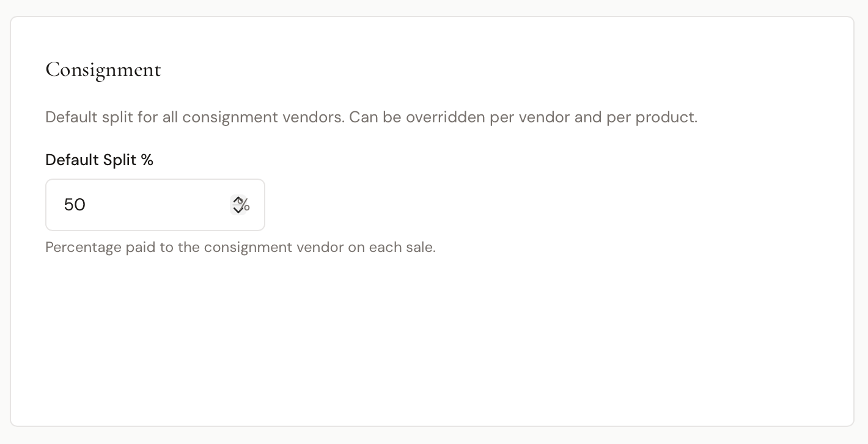Click the Consignment section heading

coord(103,69)
